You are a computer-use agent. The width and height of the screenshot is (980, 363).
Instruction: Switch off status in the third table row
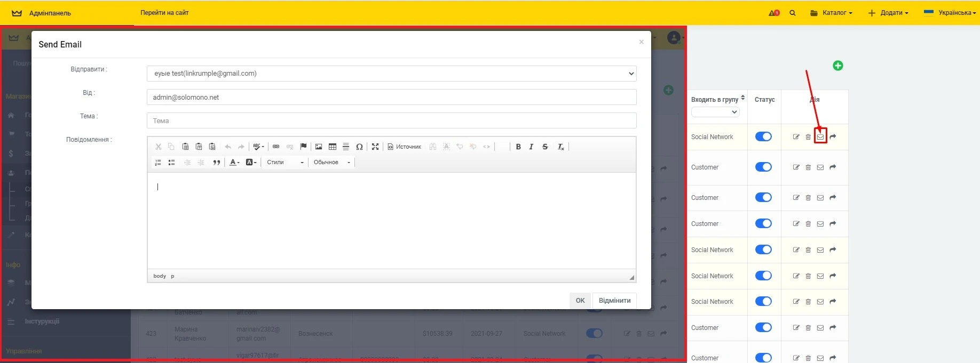763,198
